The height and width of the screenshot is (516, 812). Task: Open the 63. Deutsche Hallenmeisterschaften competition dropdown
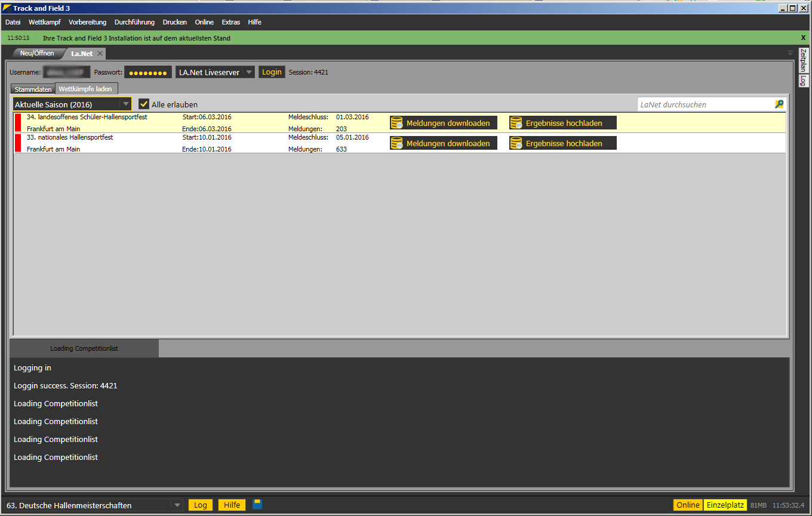[x=177, y=505]
